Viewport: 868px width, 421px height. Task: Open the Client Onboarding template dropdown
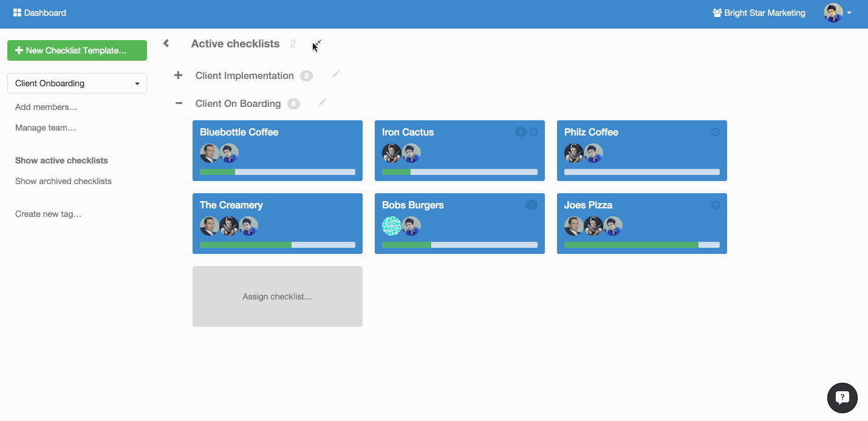pos(77,83)
